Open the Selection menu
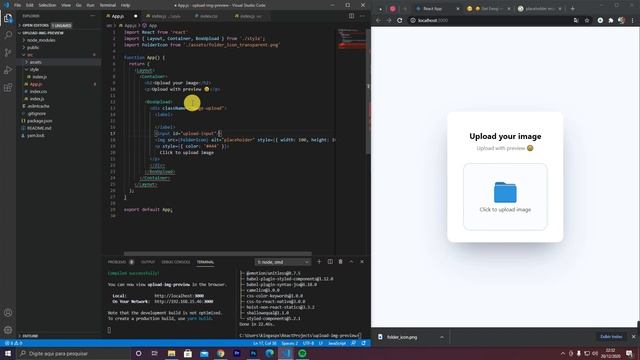 47,5
